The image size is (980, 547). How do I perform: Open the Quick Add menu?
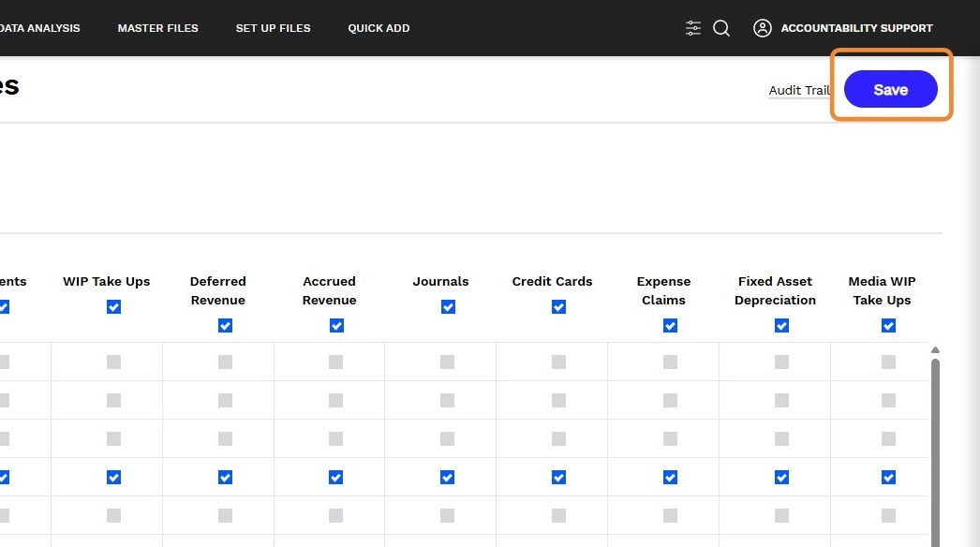point(379,28)
